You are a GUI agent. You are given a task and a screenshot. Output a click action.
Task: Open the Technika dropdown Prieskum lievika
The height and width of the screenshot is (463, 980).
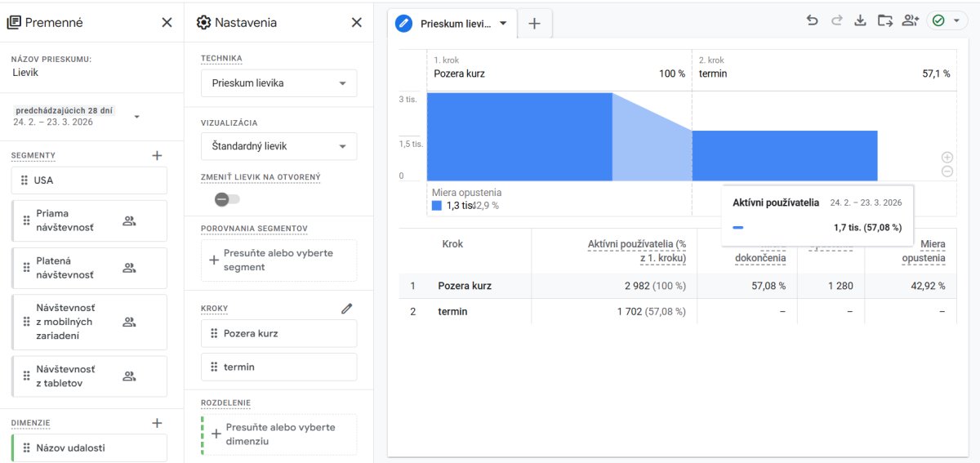point(279,83)
